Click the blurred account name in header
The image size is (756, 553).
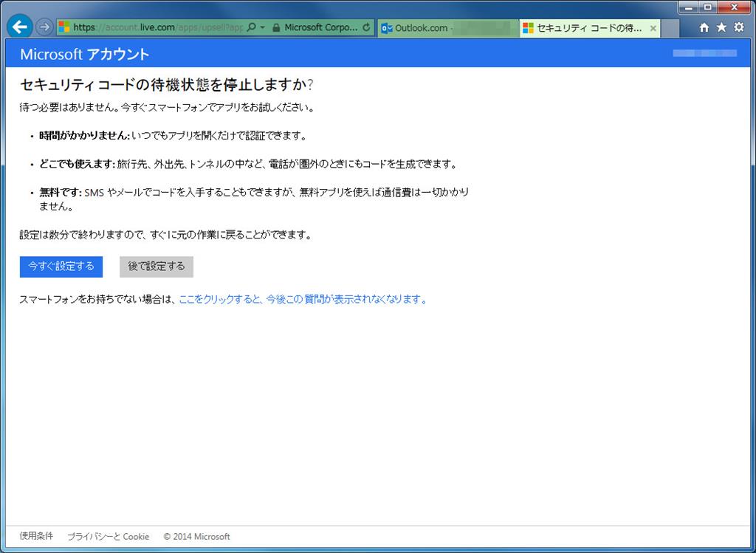point(704,53)
